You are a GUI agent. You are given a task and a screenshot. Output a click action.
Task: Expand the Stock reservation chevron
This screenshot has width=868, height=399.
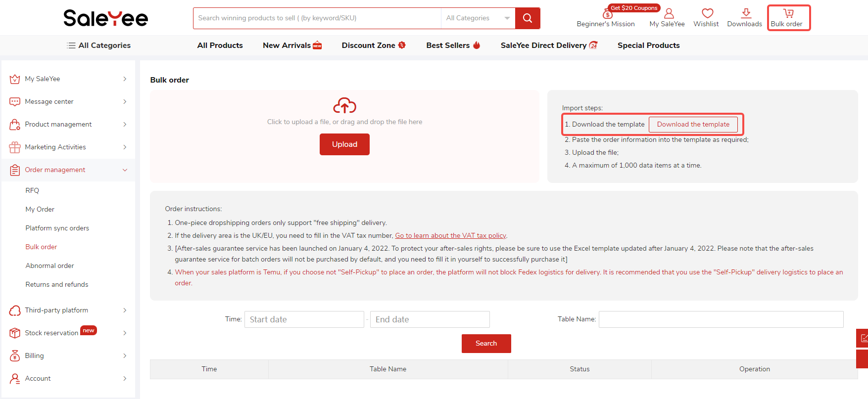125,333
